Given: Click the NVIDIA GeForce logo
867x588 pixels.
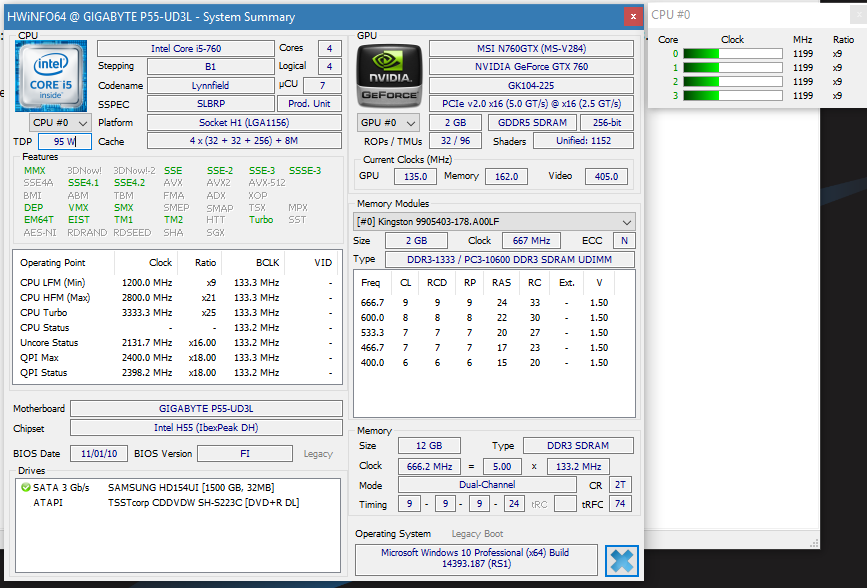Looking at the screenshot, I should (x=390, y=75).
